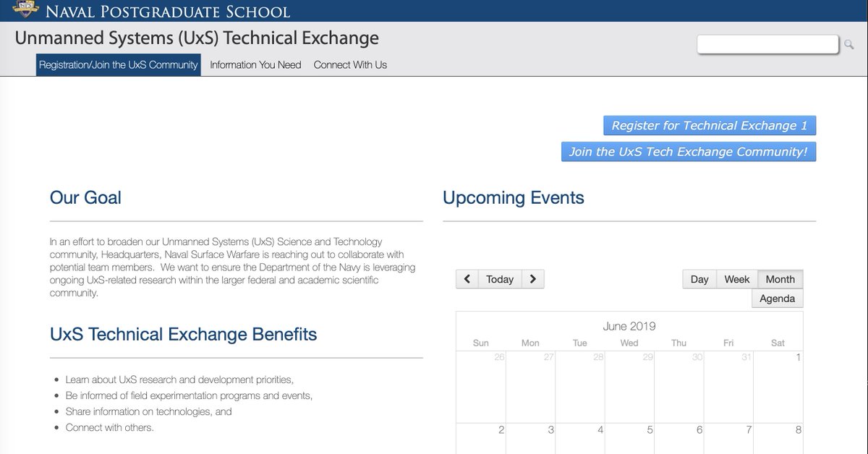Go to previous month with left arrow
The height and width of the screenshot is (454, 868).
tap(467, 279)
